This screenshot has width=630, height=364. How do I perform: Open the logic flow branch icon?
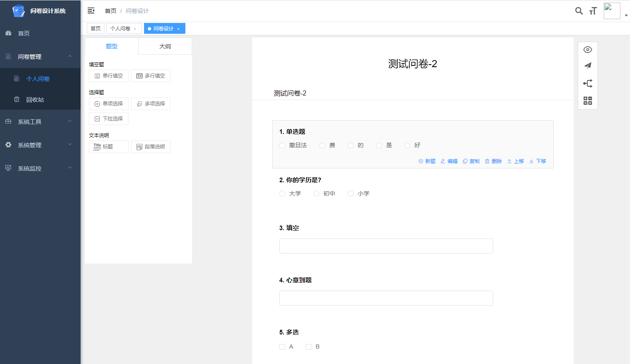(588, 83)
